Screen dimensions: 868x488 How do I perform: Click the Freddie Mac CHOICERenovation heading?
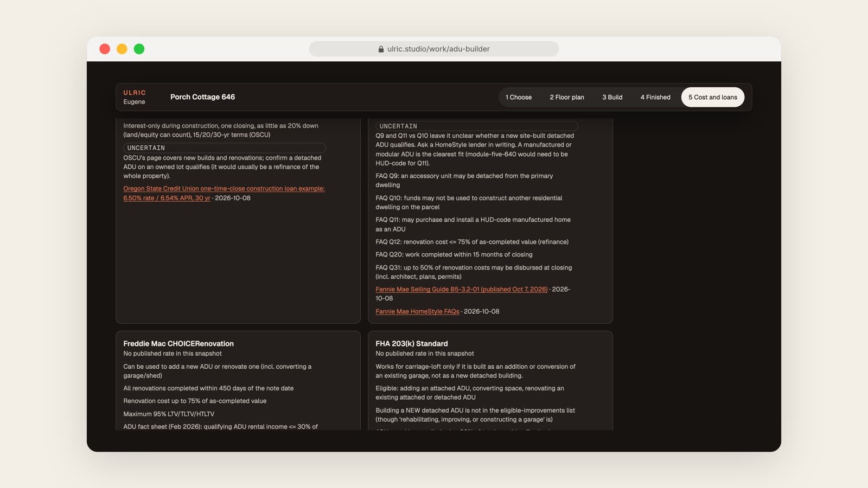(178, 343)
